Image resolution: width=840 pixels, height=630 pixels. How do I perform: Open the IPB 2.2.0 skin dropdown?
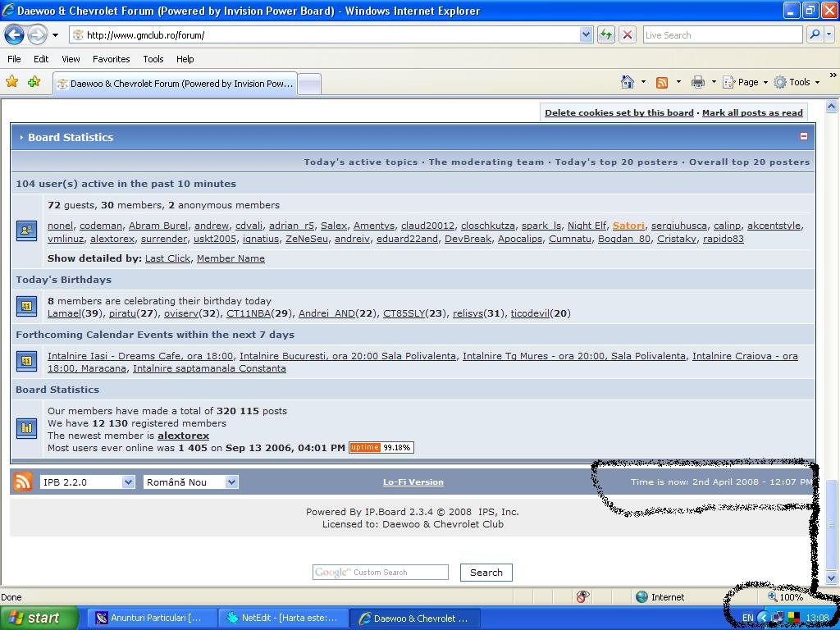point(87,482)
